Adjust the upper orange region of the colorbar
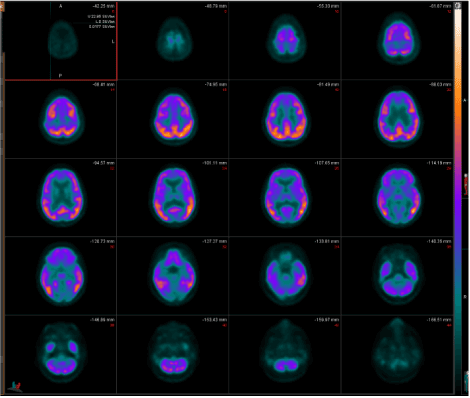 [x=458, y=83]
